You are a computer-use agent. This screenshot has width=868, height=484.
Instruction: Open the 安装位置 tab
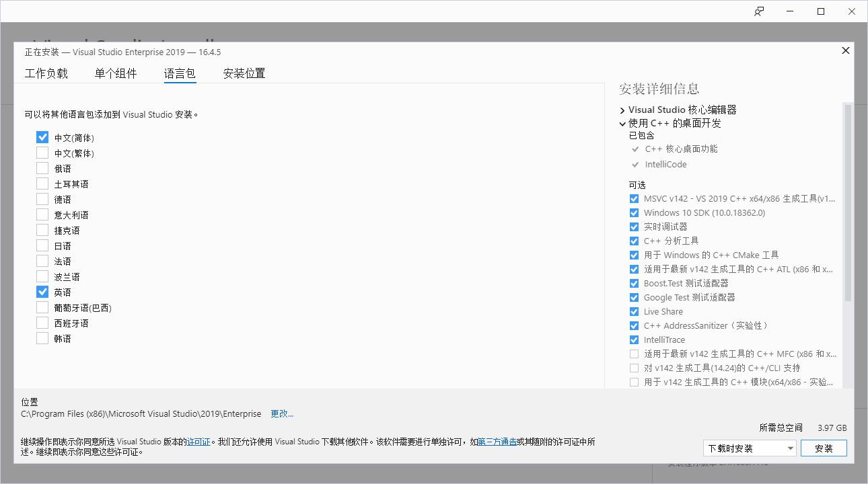[x=244, y=73]
